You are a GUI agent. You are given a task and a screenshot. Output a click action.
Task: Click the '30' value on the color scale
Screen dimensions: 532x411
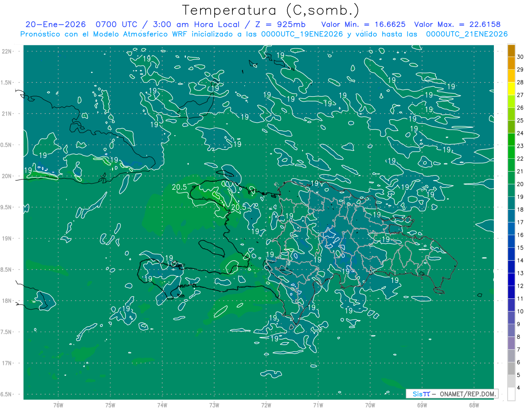[520, 57]
